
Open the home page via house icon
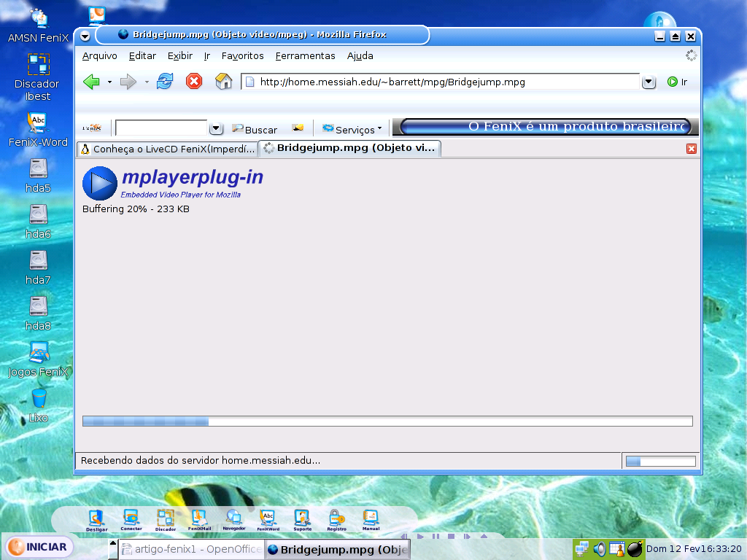tap(223, 82)
